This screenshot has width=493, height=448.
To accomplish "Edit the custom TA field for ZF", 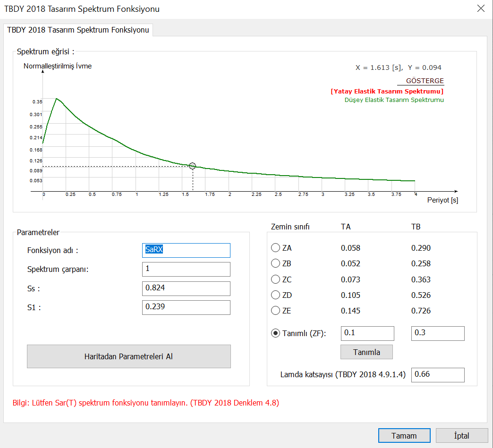I will point(367,333).
